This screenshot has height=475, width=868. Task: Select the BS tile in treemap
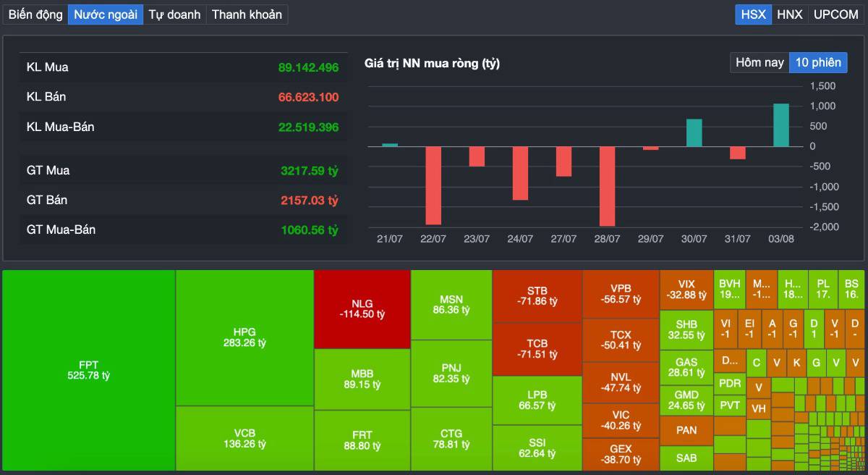851,289
